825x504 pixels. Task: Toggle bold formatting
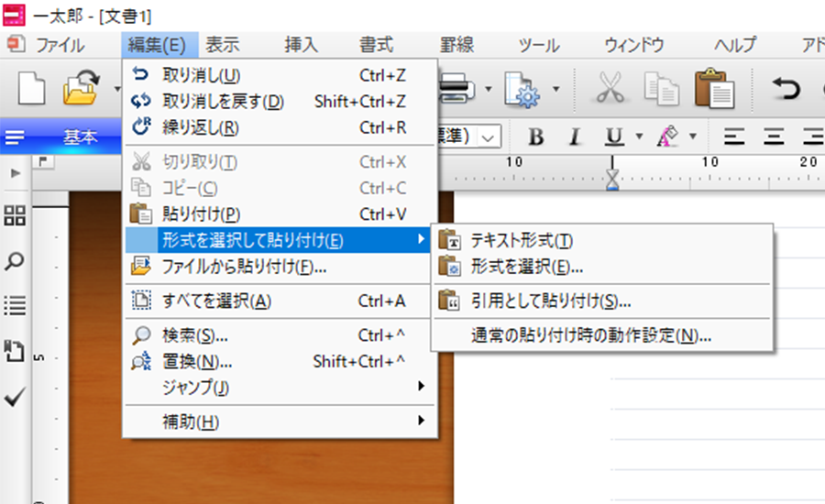[536, 137]
